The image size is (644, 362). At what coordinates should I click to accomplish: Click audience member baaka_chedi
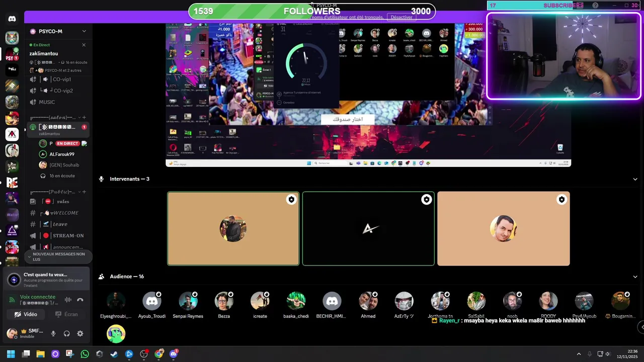[x=296, y=305]
